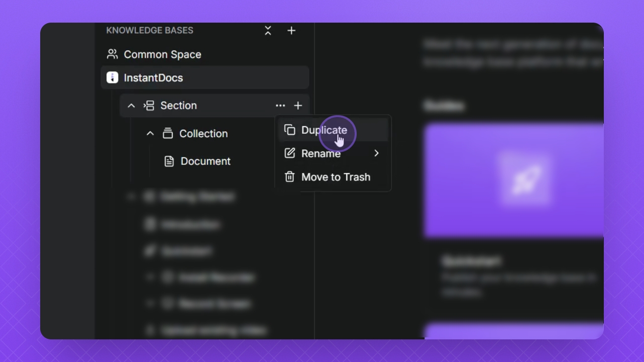
Task: Choose Duplicate from the context menu
Action: [x=334, y=130]
